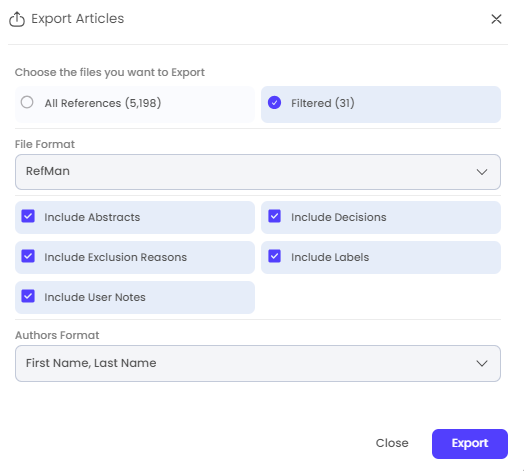Toggle the Include Labels checkbox

[274, 256]
